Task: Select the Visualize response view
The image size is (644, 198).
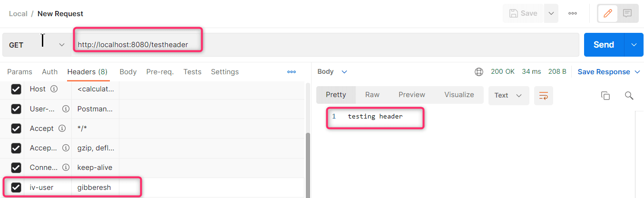Action: [x=459, y=95]
